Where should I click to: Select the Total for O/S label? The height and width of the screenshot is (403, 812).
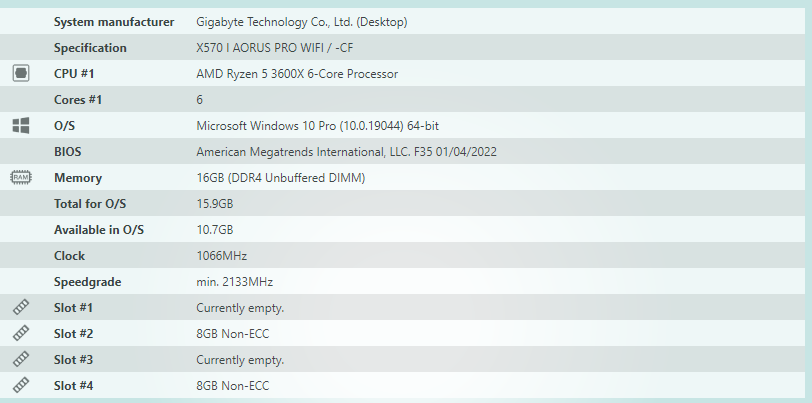point(90,204)
